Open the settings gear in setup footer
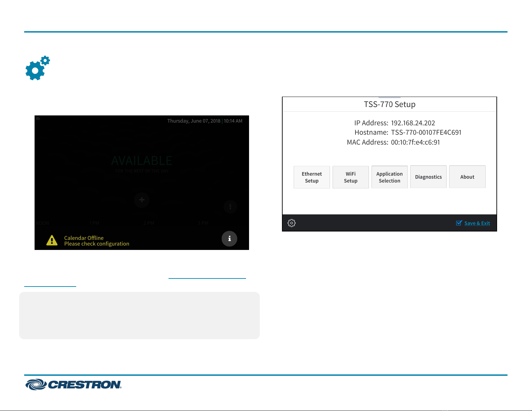The width and height of the screenshot is (532, 411). tap(291, 223)
